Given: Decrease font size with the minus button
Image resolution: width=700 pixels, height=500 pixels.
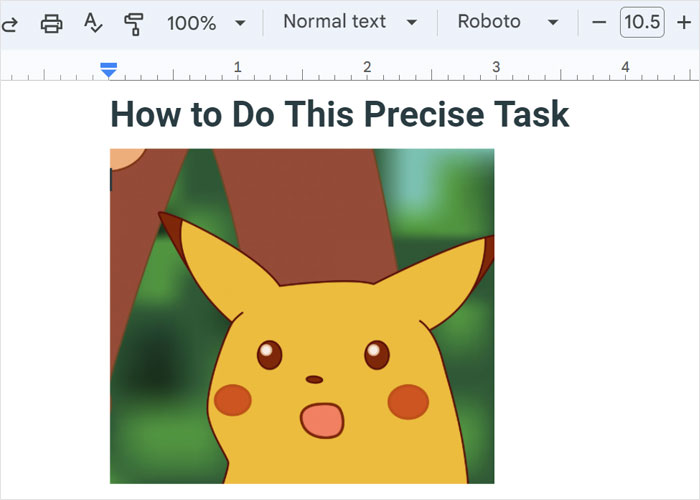Looking at the screenshot, I should (x=599, y=23).
